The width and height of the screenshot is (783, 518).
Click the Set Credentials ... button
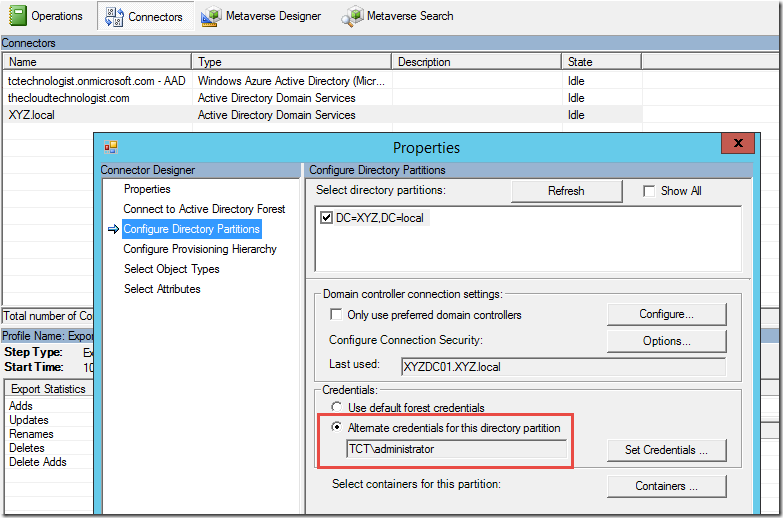(x=666, y=450)
